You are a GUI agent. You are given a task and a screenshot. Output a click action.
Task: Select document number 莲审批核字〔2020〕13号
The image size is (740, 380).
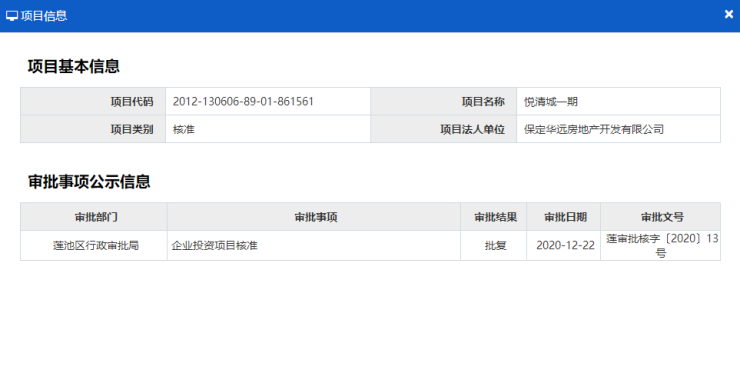(x=662, y=245)
